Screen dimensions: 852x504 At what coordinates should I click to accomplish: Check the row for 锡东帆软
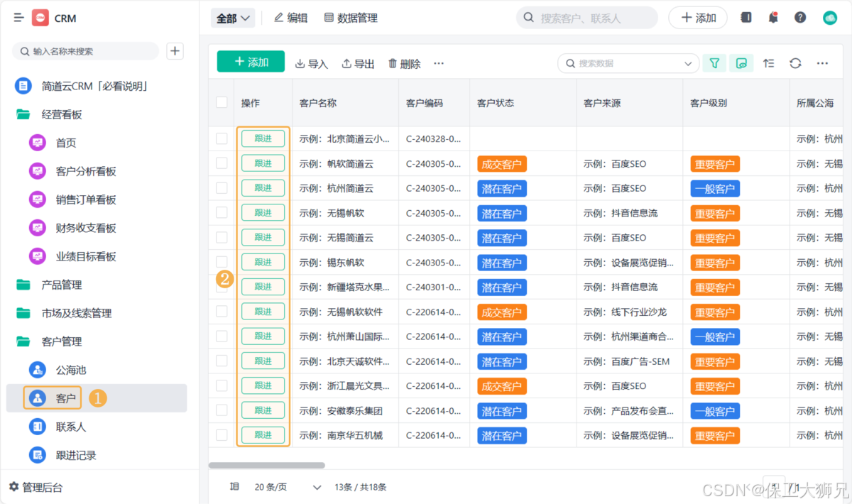click(x=222, y=262)
